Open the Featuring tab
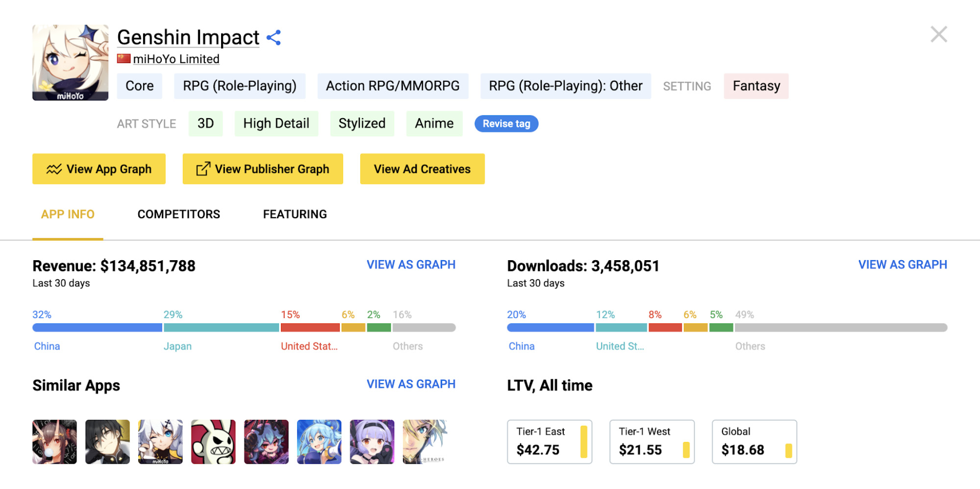 pyautogui.click(x=295, y=214)
